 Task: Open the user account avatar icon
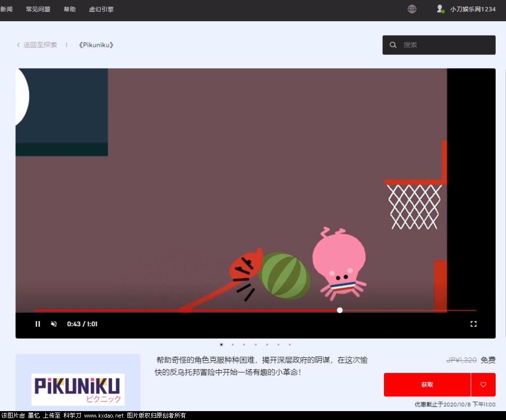click(440, 9)
